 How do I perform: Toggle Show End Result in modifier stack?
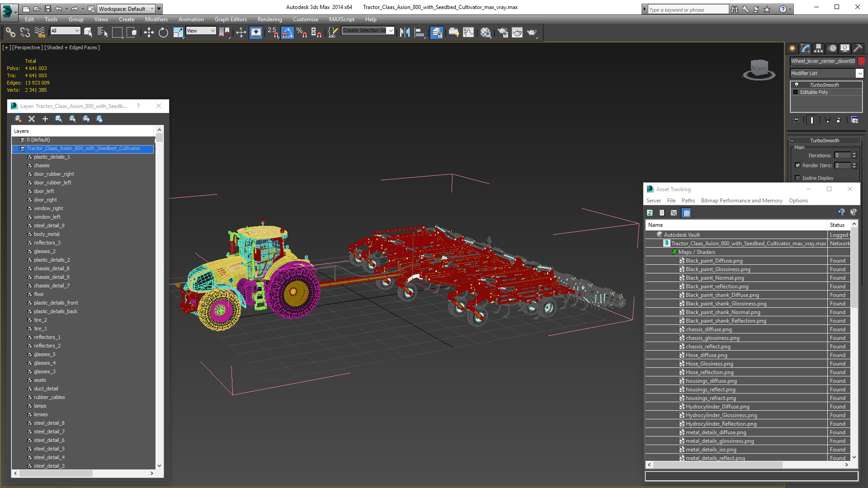pyautogui.click(x=812, y=120)
